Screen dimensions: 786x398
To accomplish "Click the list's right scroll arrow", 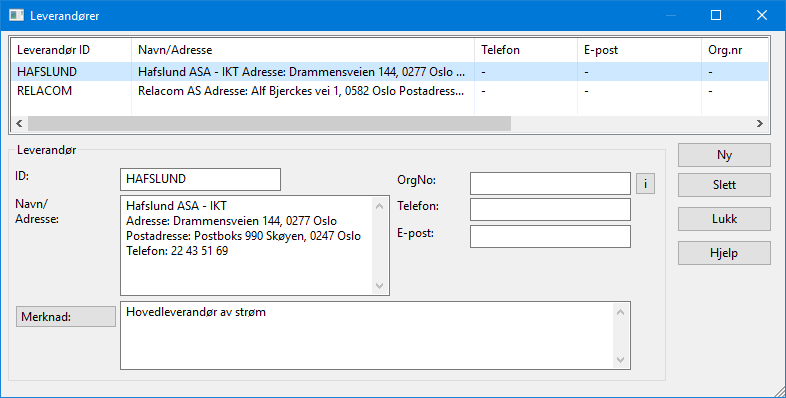I will pos(760,123).
